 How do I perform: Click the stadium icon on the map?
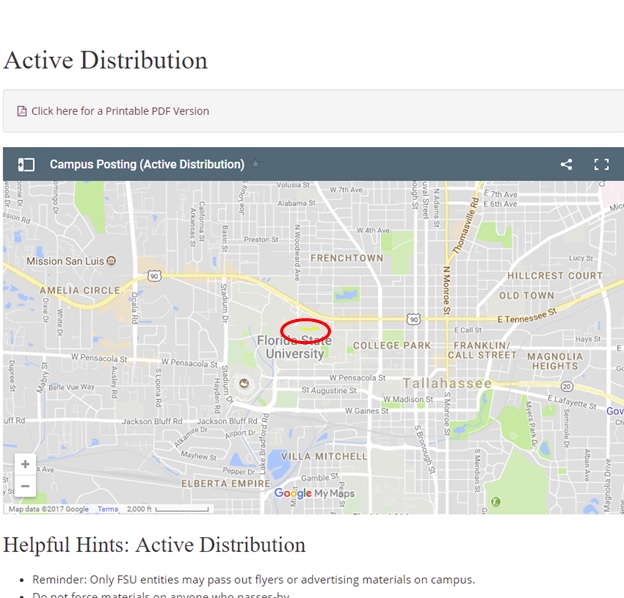point(243,381)
